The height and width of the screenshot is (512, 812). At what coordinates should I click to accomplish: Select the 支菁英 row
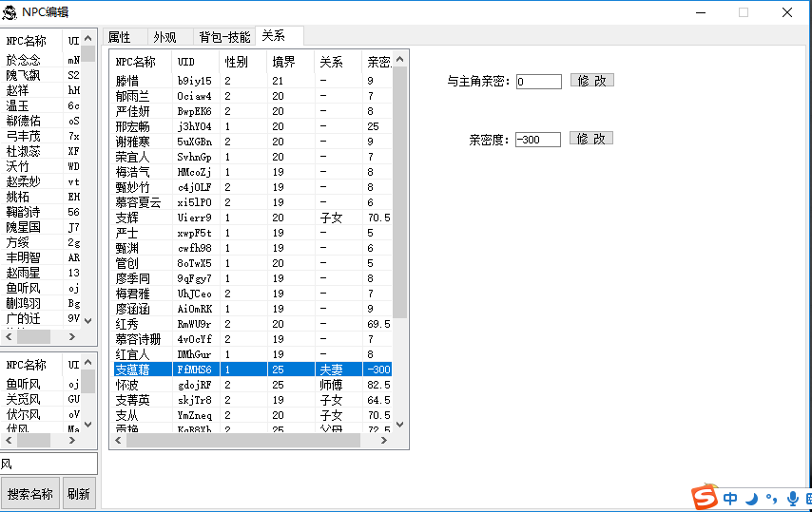[253, 400]
